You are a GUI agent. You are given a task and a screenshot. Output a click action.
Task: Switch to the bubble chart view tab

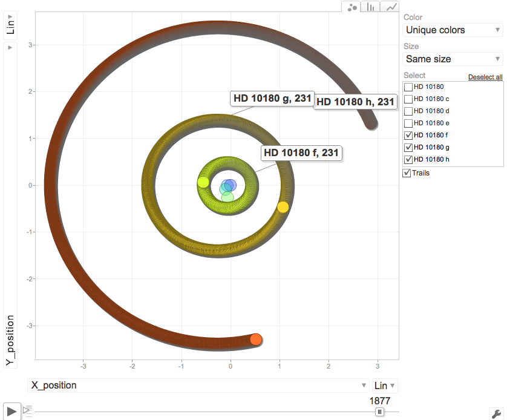(x=351, y=7)
